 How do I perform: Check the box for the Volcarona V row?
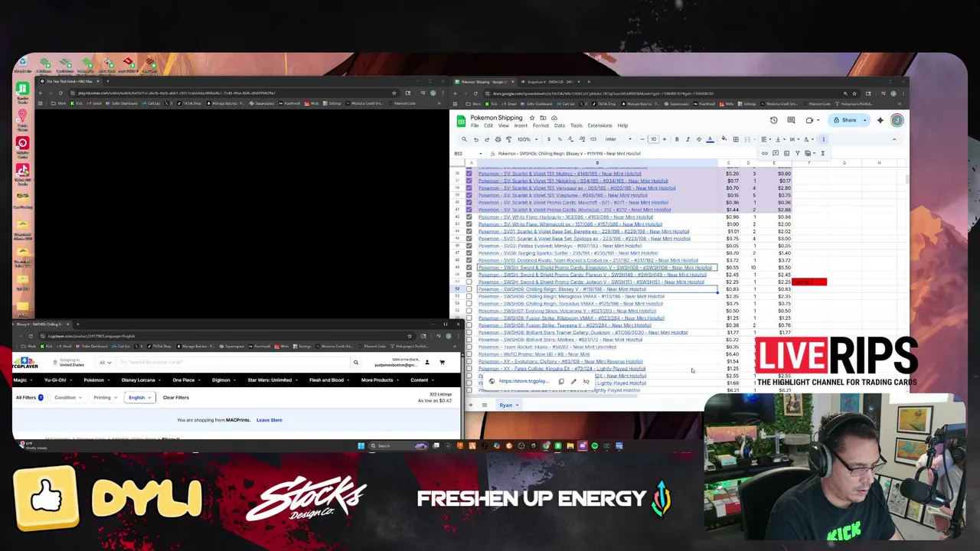click(x=469, y=311)
